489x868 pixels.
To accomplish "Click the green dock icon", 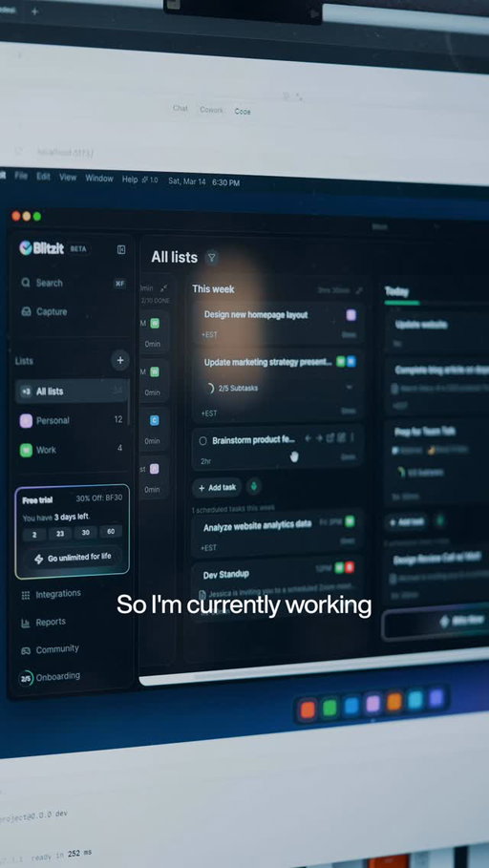I will (330, 708).
